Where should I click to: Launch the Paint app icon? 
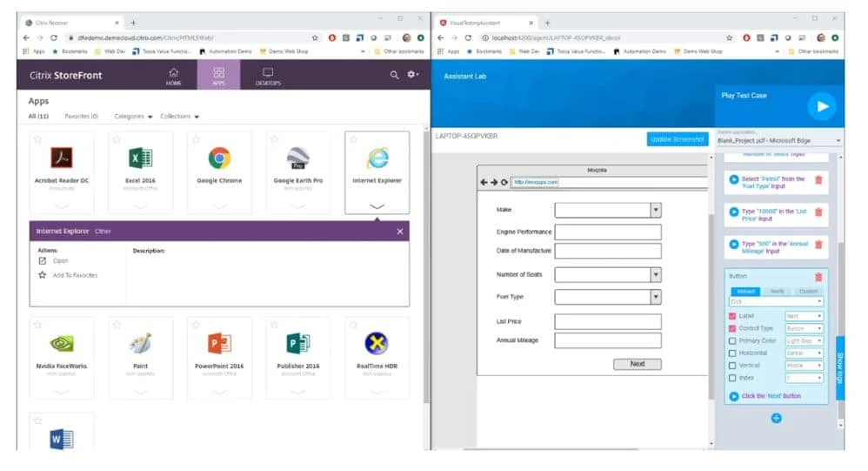(x=141, y=344)
